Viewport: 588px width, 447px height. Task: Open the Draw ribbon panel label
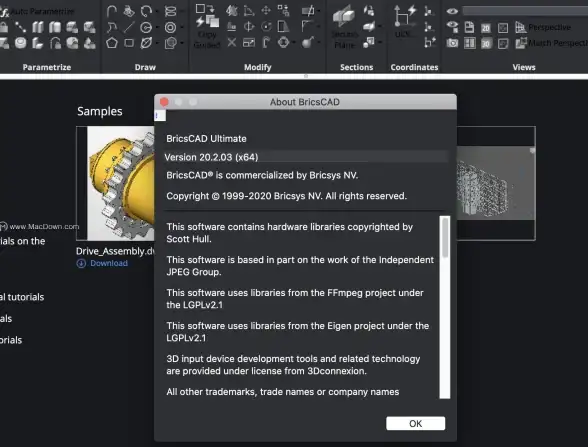coord(145,67)
